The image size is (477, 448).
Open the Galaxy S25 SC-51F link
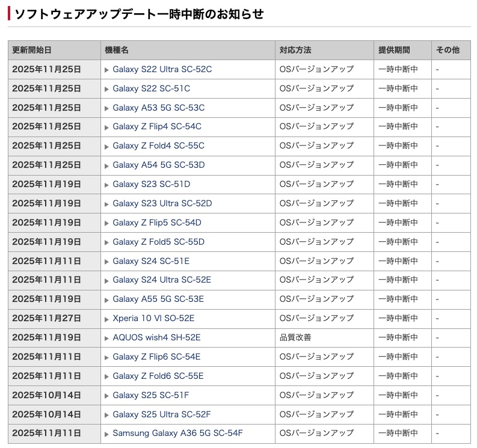pyautogui.click(x=150, y=395)
